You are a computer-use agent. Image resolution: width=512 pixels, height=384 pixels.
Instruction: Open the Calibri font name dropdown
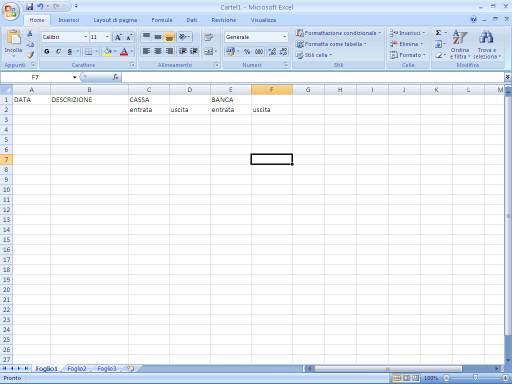click(85, 37)
